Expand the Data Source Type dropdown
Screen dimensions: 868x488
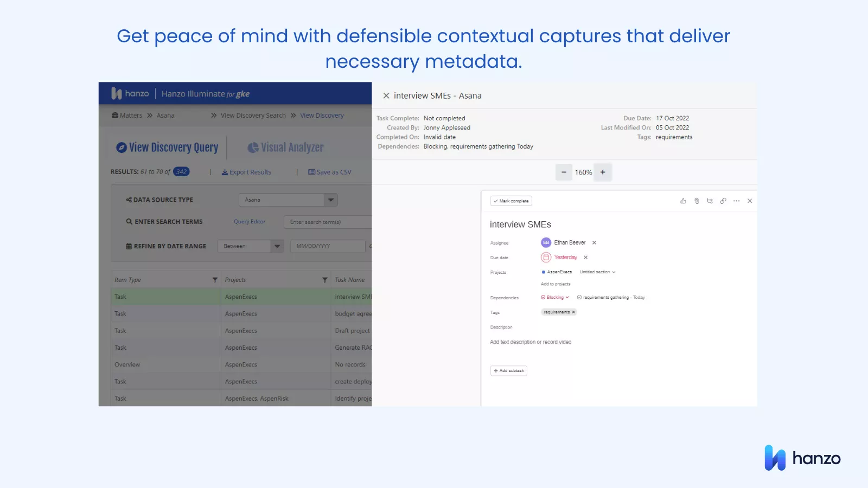[x=331, y=200]
